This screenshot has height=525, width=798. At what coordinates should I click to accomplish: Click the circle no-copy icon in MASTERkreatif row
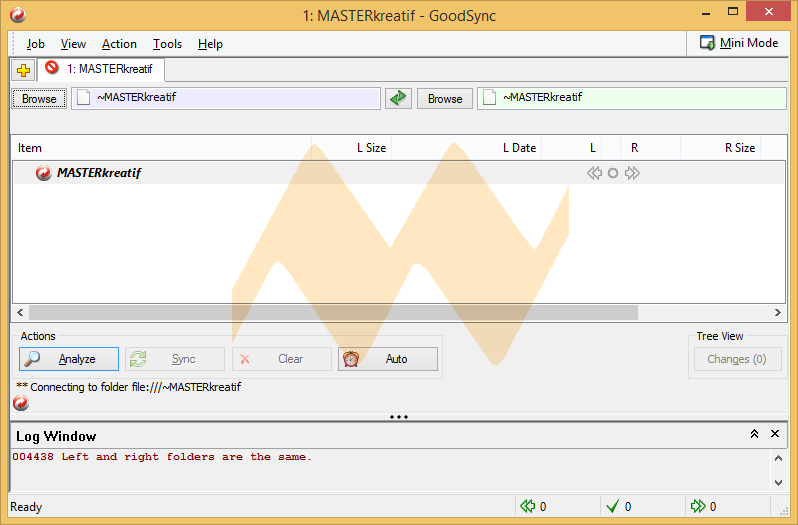coord(613,173)
